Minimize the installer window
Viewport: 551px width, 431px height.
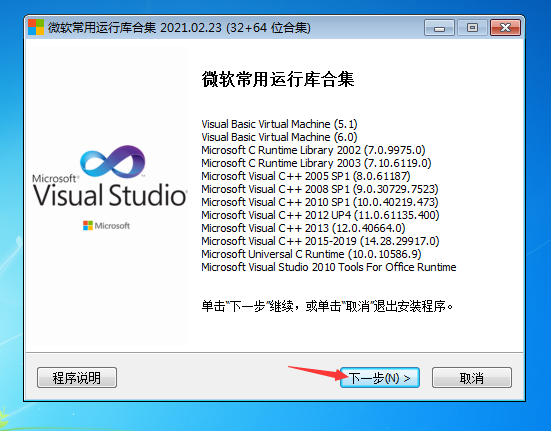(439, 28)
